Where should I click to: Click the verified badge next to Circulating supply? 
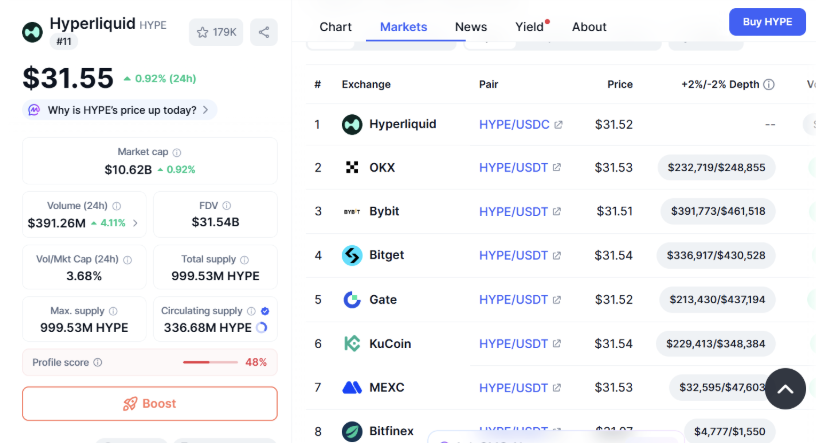tap(265, 311)
